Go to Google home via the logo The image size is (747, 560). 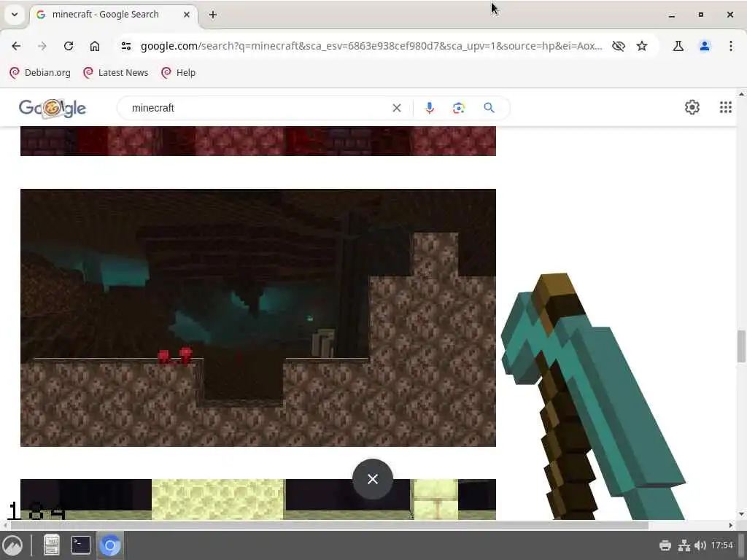(53, 108)
